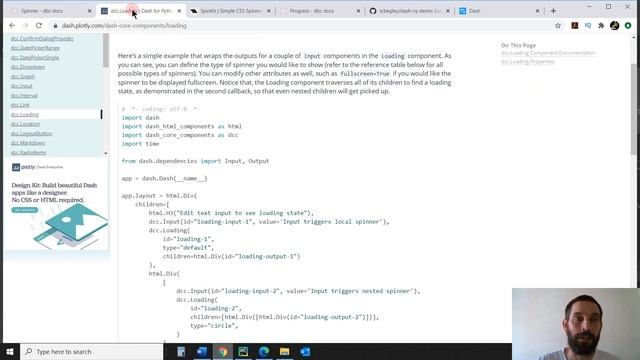The image size is (640, 360).
Task: Click the taskbar 'Type here to search' box
Action: coord(92,351)
